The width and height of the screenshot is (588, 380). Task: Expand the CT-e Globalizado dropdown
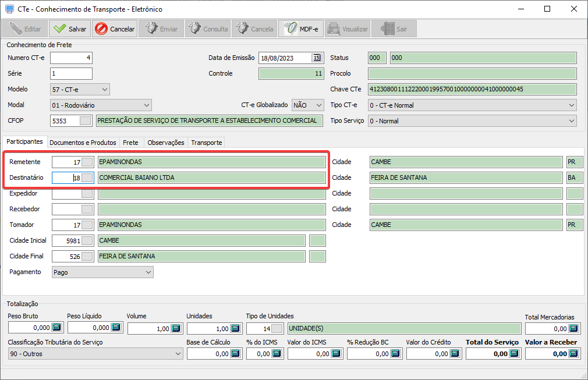point(319,105)
